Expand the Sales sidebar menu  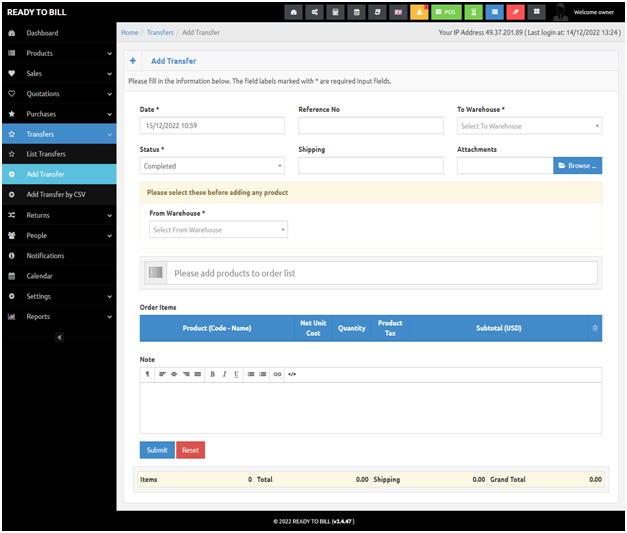(59, 74)
